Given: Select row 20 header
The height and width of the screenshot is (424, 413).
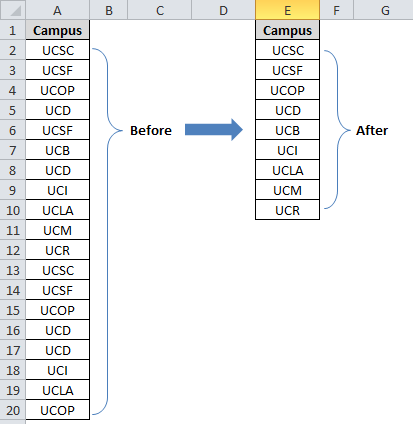Looking at the screenshot, I should tap(13, 410).
